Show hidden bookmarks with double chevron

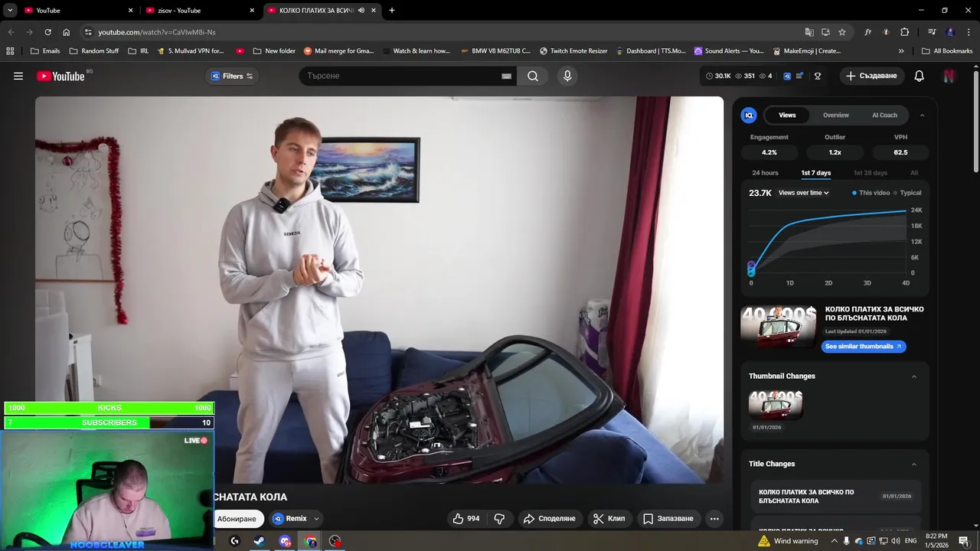pos(901,51)
